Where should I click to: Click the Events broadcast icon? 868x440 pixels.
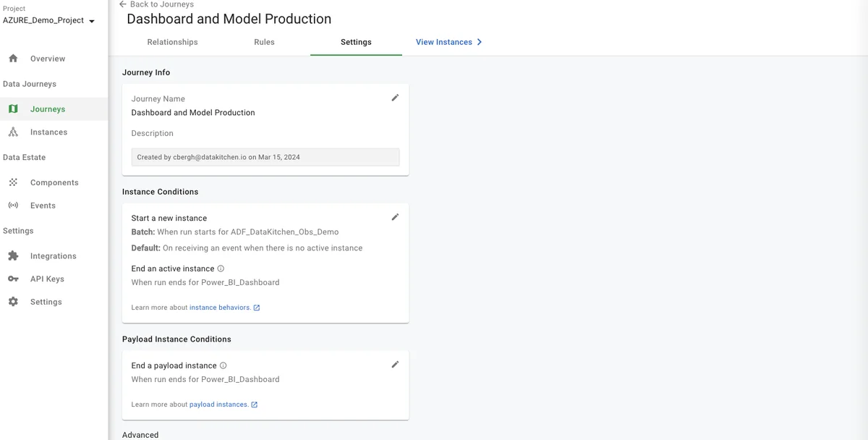13,206
